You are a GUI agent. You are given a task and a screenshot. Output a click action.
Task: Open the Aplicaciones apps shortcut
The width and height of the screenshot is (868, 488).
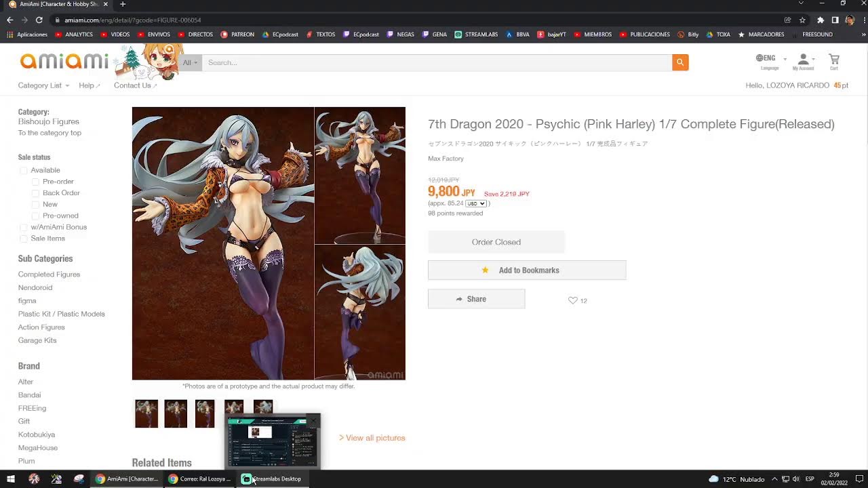27,34
